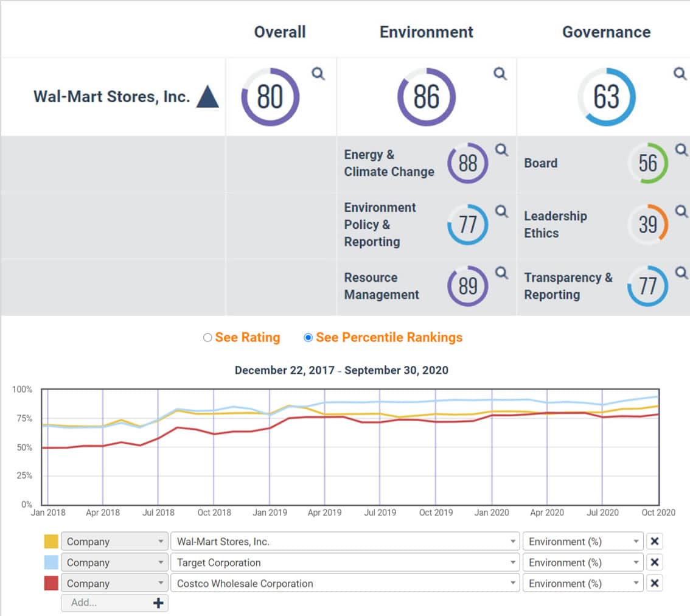The width and height of the screenshot is (690, 616).
Task: Click the Wal-Mart blue triangle indicator
Action: pyautogui.click(x=207, y=97)
